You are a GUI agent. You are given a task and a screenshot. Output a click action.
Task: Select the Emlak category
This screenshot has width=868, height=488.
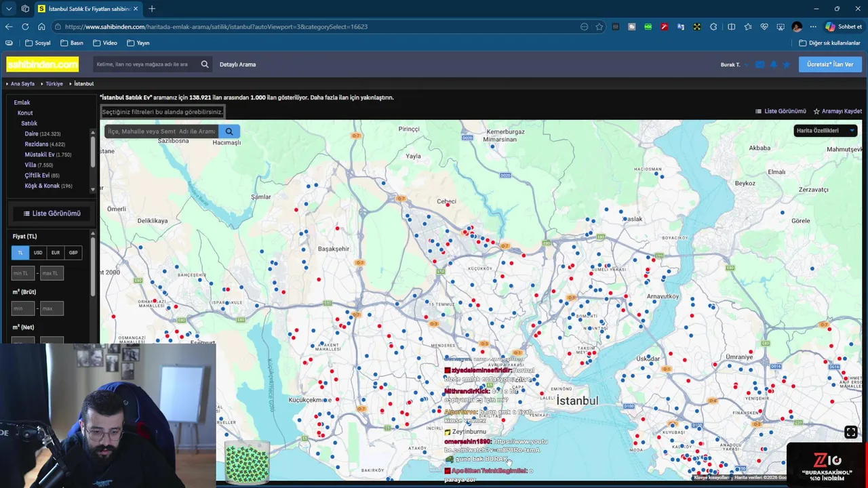22,103
